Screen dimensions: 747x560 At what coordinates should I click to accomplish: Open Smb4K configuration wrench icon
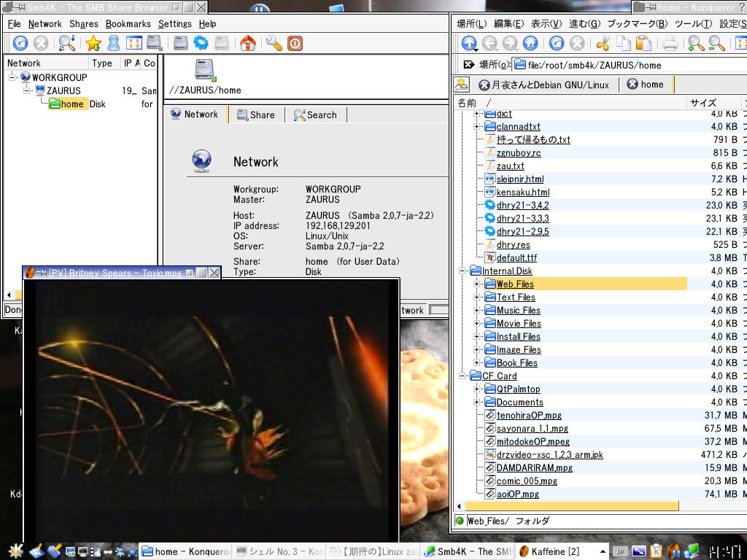[274, 43]
